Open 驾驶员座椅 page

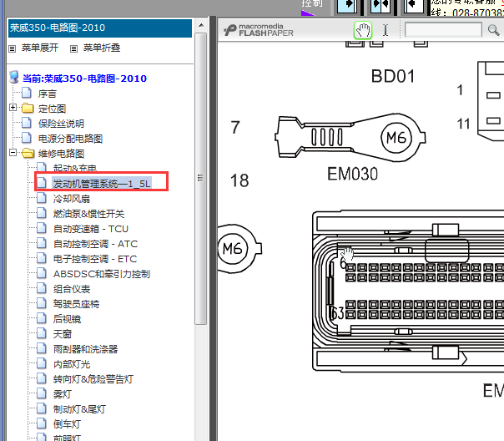point(76,304)
